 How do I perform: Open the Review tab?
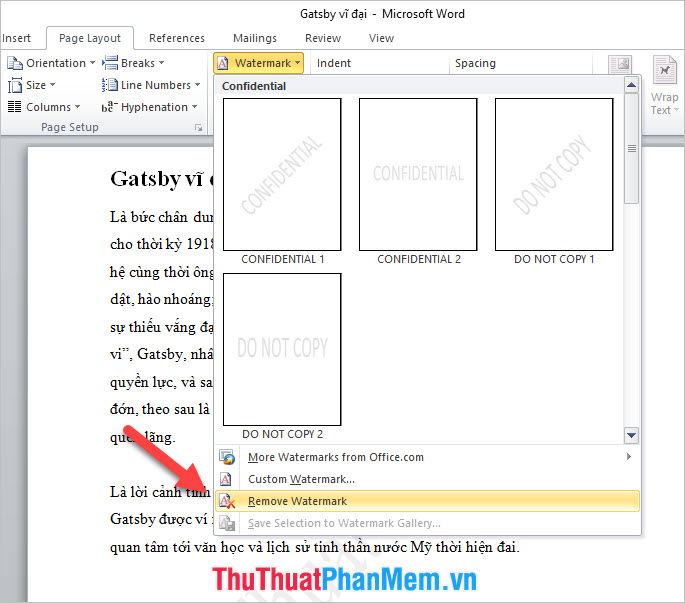pos(323,38)
